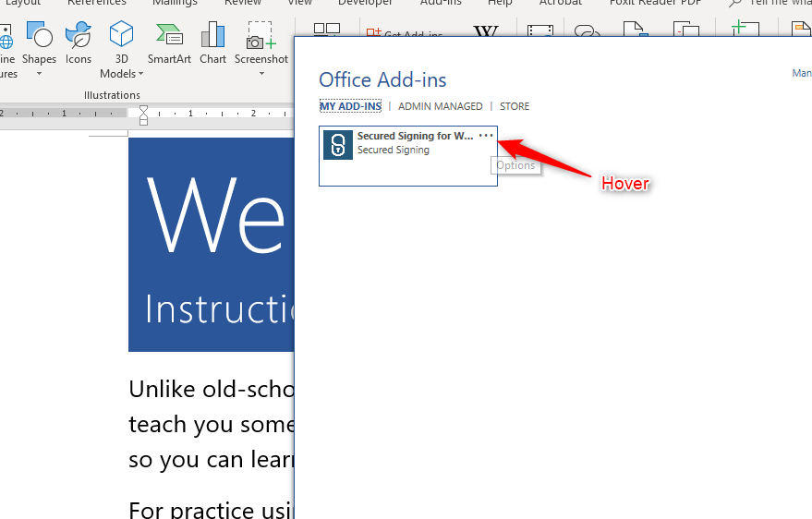Click the Wikipedia W add-in icon
Image resolution: width=812 pixels, height=519 pixels.
486,30
